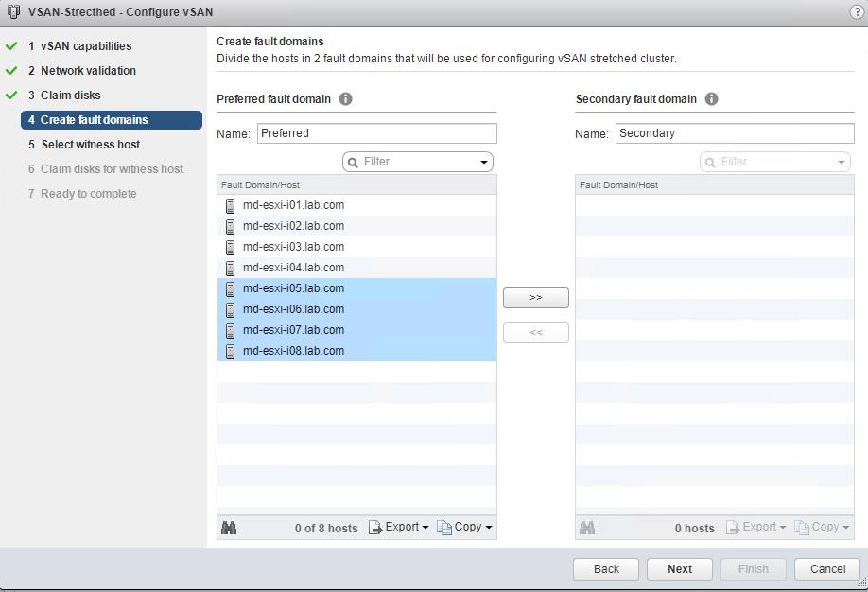Click the Next button
Viewport: 868px width, 592px height.
(680, 569)
